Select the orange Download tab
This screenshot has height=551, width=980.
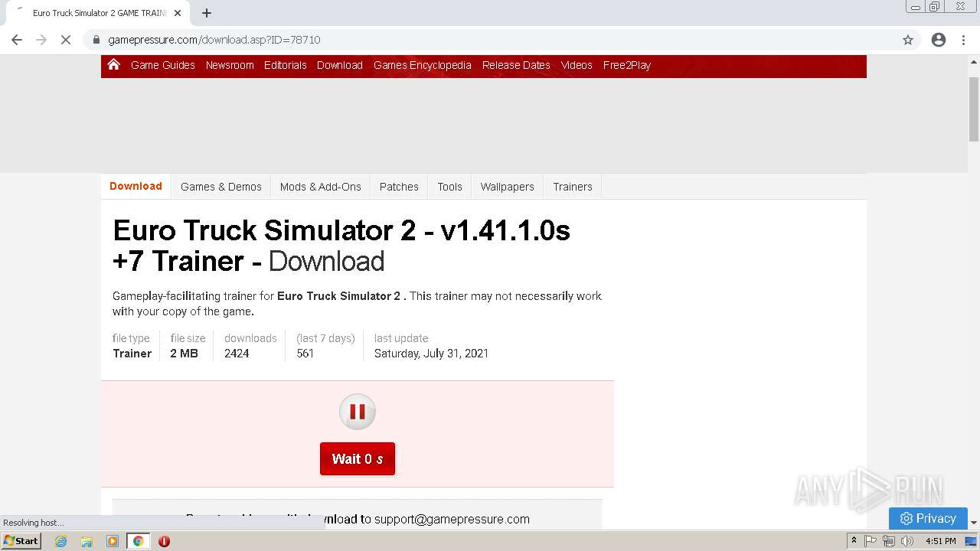click(136, 186)
